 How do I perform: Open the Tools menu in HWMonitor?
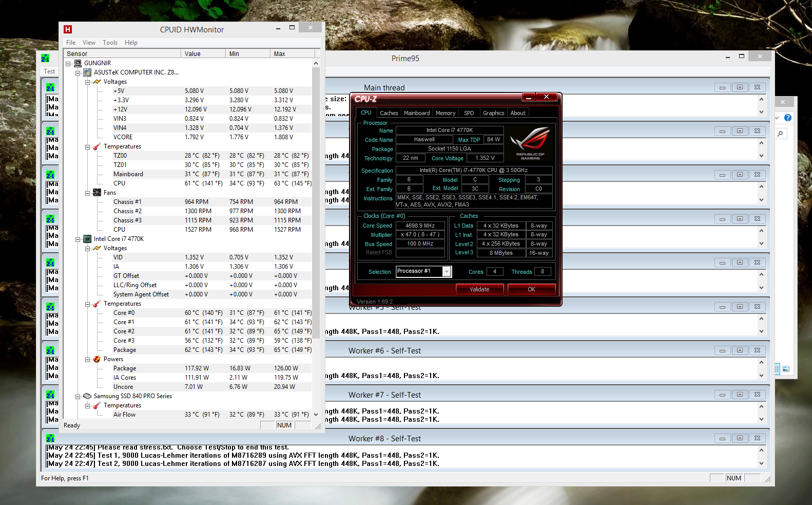(110, 43)
